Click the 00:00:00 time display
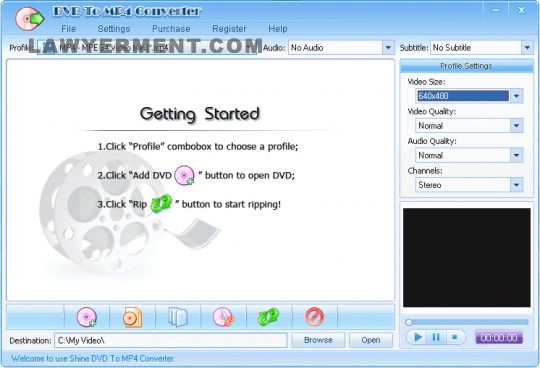The width and height of the screenshot is (540, 368). 499,337
